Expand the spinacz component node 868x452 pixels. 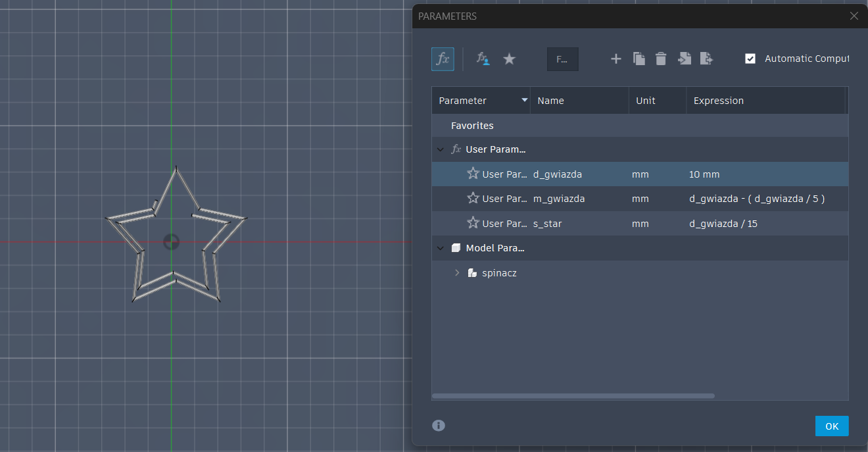pyautogui.click(x=457, y=272)
